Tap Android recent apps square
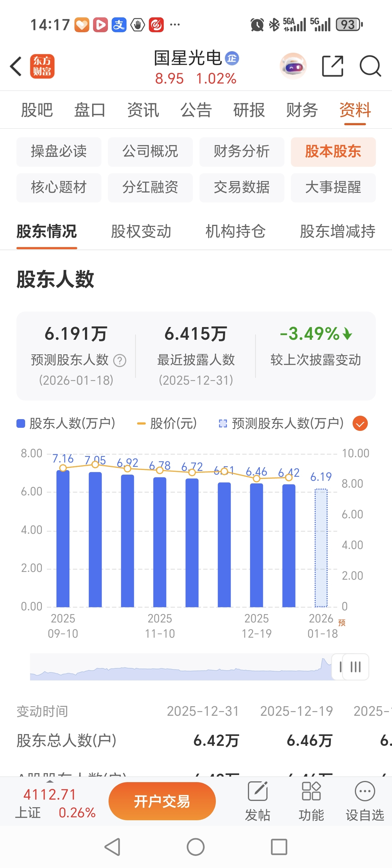The image size is (392, 868). point(279,847)
